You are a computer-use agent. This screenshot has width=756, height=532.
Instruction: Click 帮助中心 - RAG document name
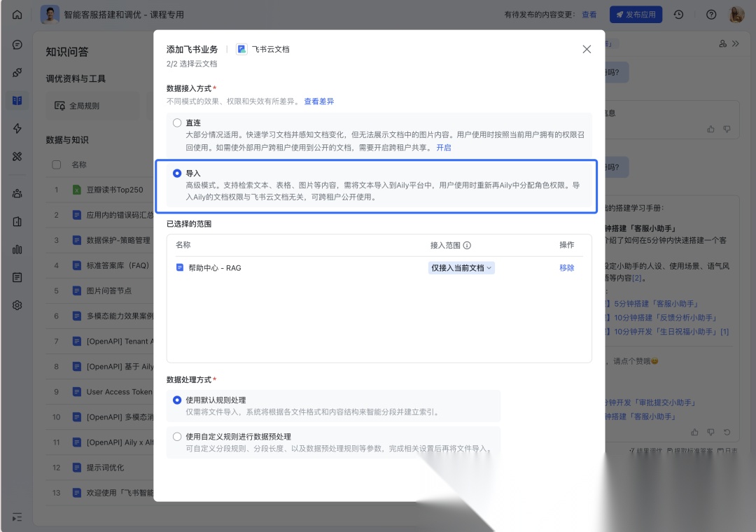(215, 267)
